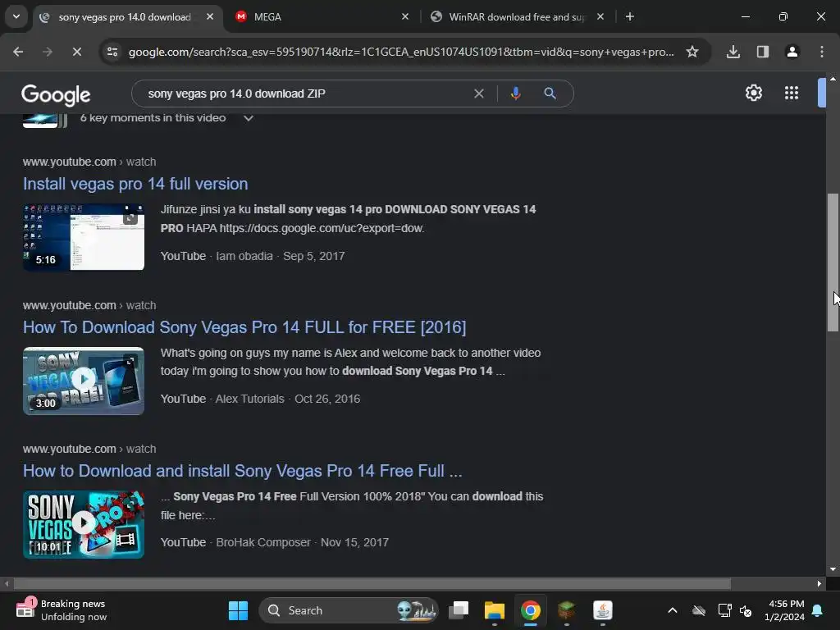This screenshot has width=840, height=630.
Task: Open File Explorer from the taskbar
Action: (495, 610)
